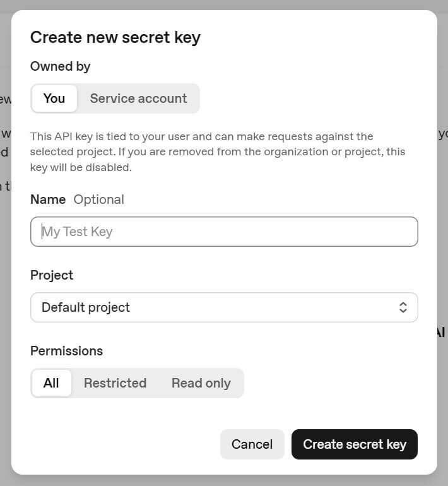Select the "You" owner option
The width and height of the screenshot is (448, 486).
54,98
